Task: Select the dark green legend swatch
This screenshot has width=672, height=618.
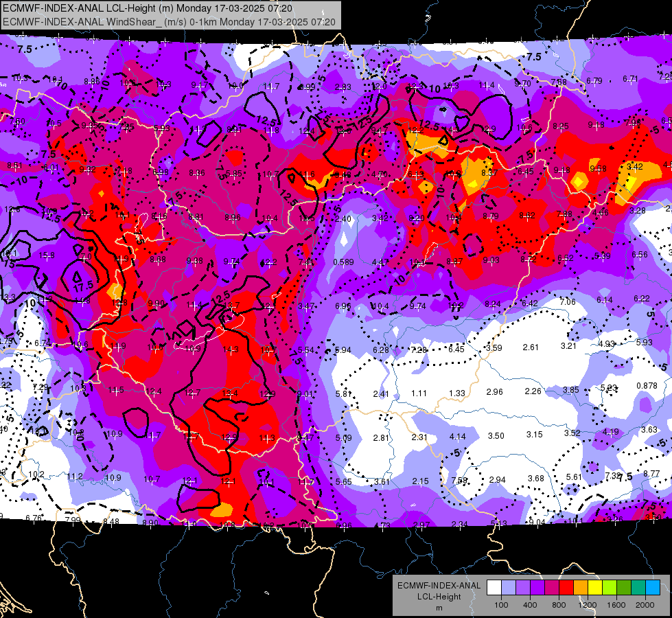Action: point(624,588)
